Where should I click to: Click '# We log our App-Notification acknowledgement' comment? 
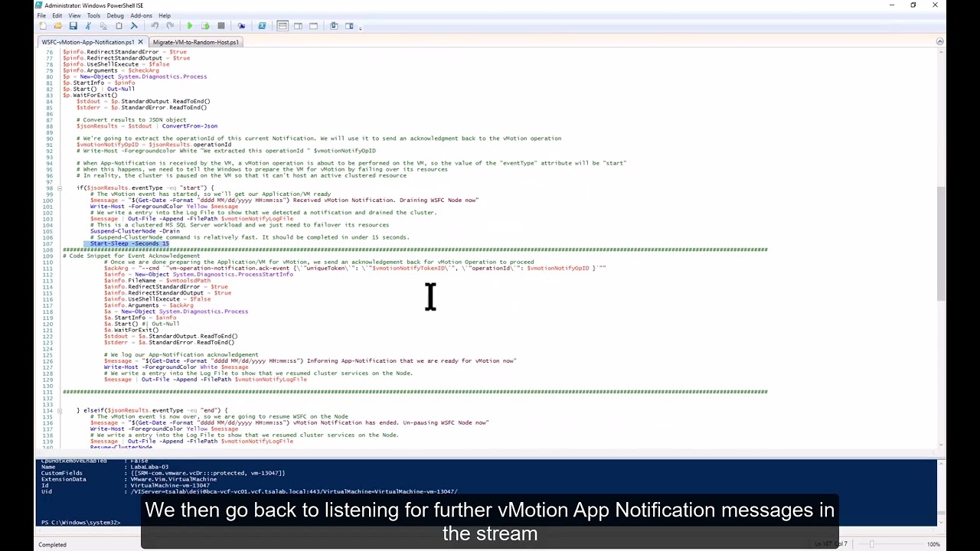point(181,354)
